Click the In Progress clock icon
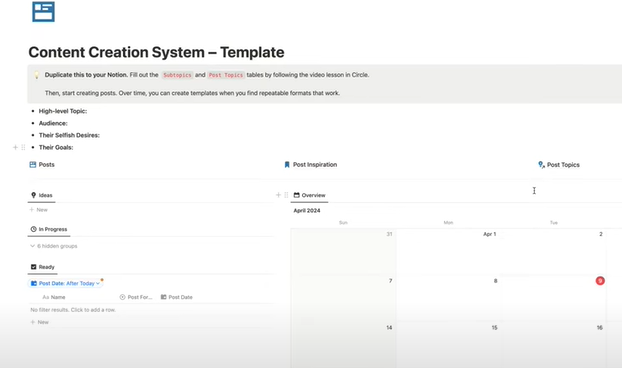The image size is (622, 368). click(33, 229)
